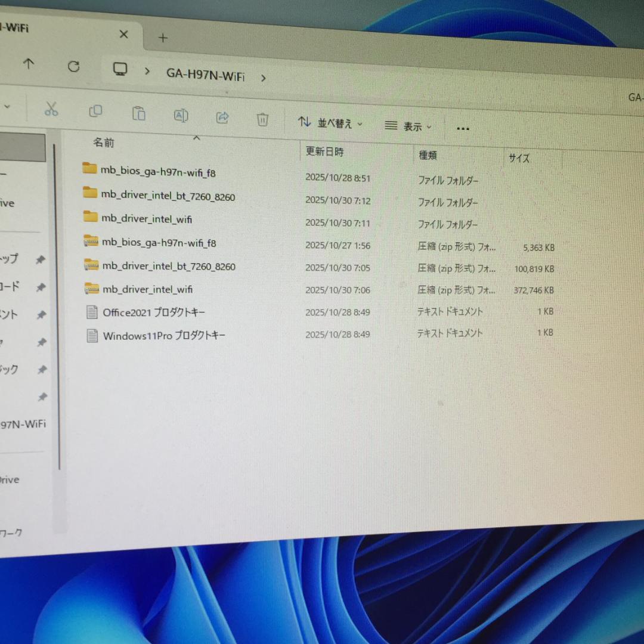Click the Delete trash icon

tap(262, 119)
